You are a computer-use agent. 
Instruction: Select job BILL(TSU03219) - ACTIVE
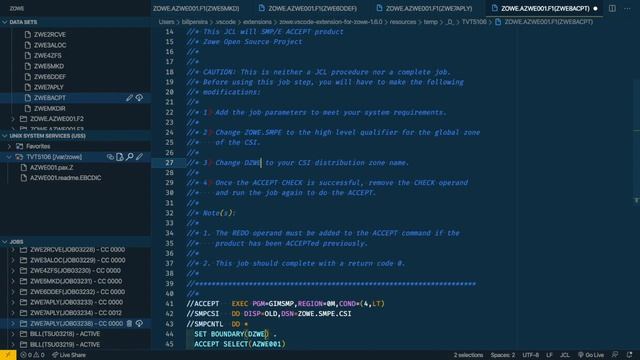(x=65, y=344)
